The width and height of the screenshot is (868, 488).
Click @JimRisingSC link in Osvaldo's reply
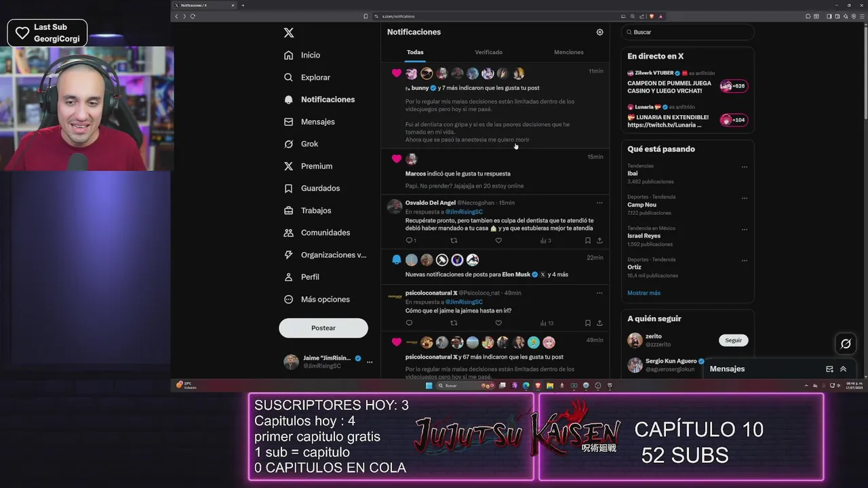(464, 212)
